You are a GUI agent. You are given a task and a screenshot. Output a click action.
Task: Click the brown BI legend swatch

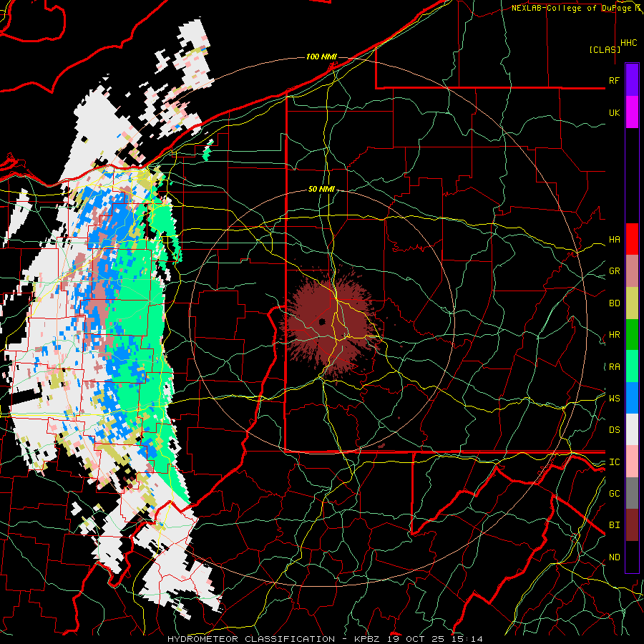(x=632, y=525)
